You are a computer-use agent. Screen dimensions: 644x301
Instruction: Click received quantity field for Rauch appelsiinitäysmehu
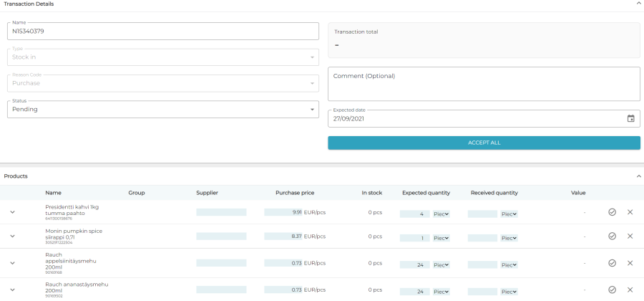(482, 264)
